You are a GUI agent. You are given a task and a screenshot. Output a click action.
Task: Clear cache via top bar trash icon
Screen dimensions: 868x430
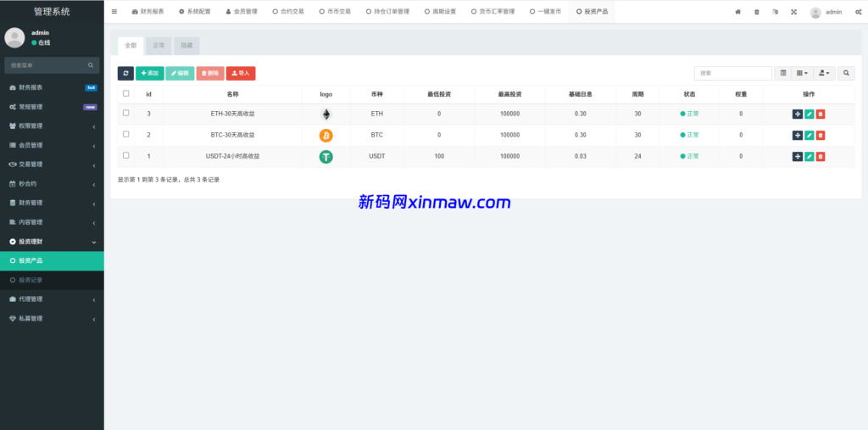tap(756, 12)
